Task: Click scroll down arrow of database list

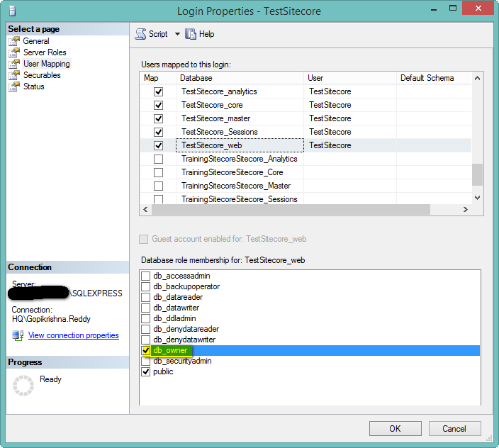Action: [x=477, y=198]
